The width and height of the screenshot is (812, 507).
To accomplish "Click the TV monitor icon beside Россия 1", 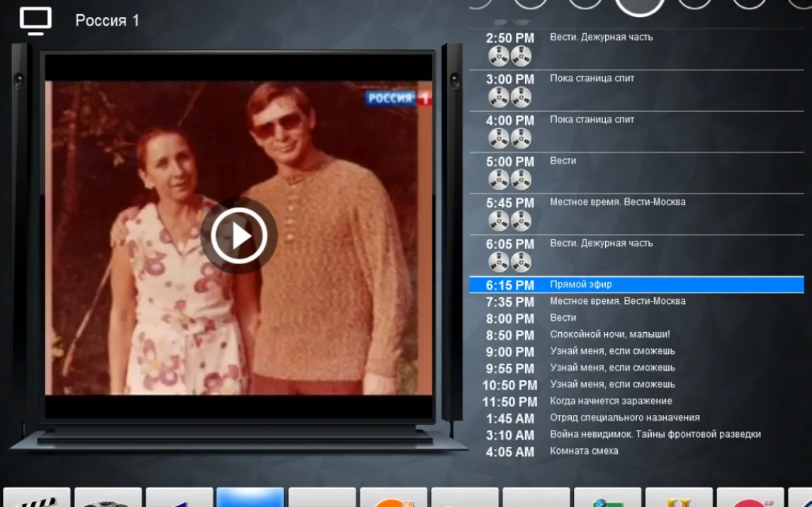I will tap(35, 21).
